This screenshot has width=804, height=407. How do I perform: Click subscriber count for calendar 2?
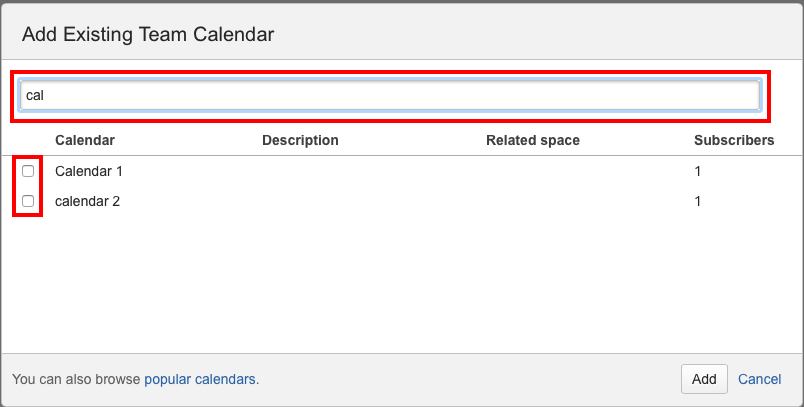[x=697, y=201]
